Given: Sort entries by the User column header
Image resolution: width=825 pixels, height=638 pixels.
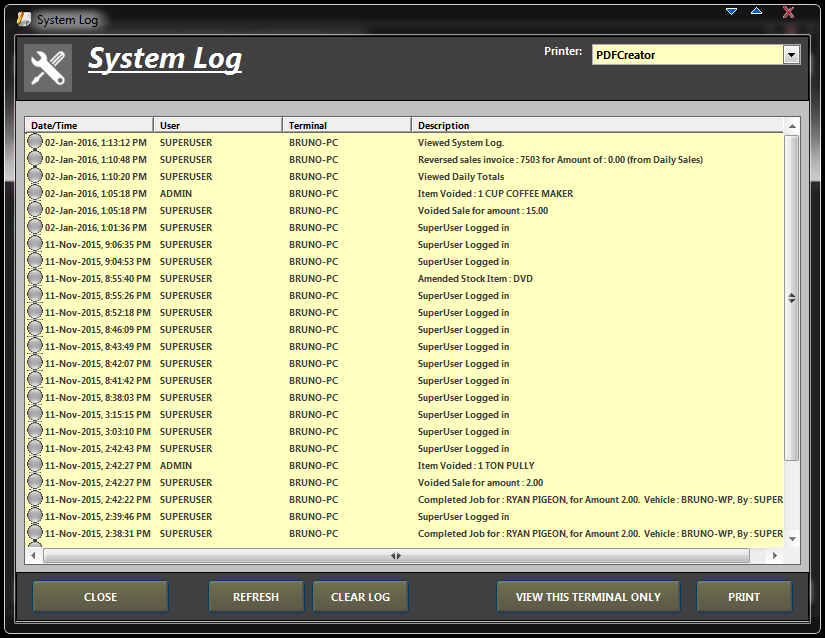Looking at the screenshot, I should pyautogui.click(x=215, y=125).
